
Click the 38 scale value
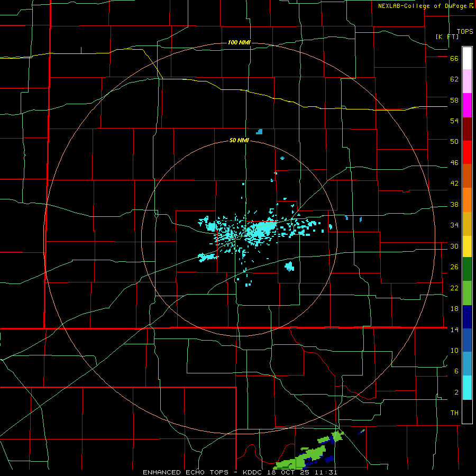point(454,205)
